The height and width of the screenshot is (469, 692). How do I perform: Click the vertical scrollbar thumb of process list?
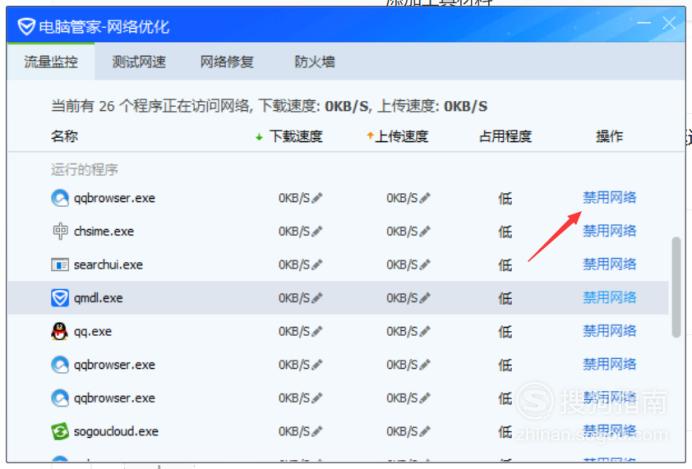click(x=676, y=287)
